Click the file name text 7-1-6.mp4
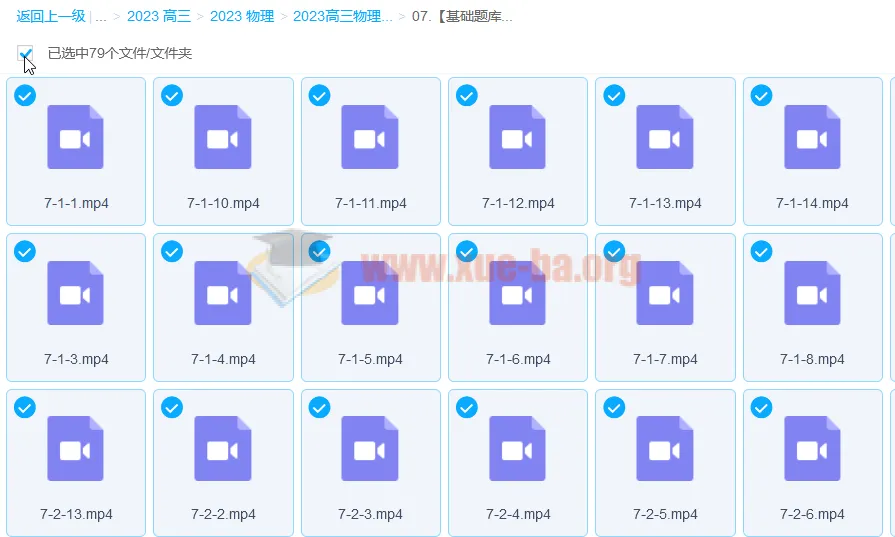This screenshot has height=537, width=895. click(518, 359)
